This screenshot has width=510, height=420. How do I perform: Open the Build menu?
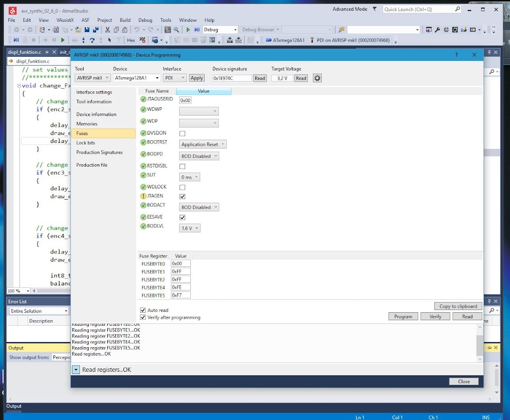click(125, 20)
